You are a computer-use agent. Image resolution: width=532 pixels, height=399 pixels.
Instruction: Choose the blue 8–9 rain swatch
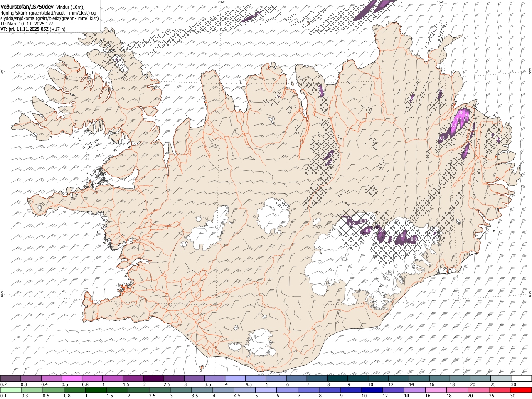(x=330, y=390)
